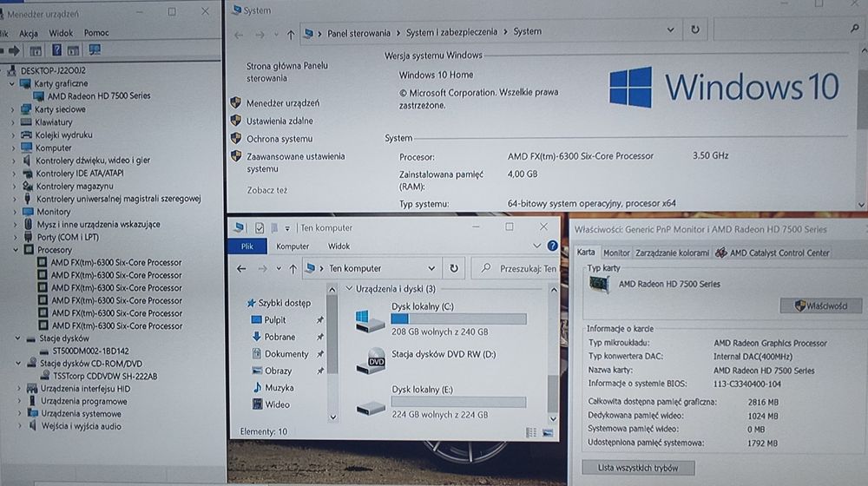Select Dysk lokalny (E:) drive

click(x=441, y=403)
